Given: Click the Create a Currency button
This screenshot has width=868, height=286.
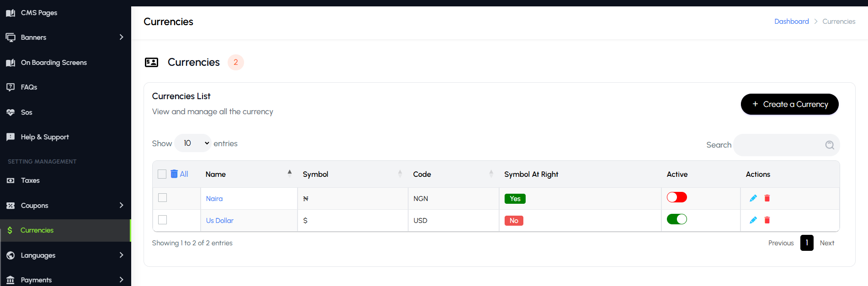Looking at the screenshot, I should [789, 104].
